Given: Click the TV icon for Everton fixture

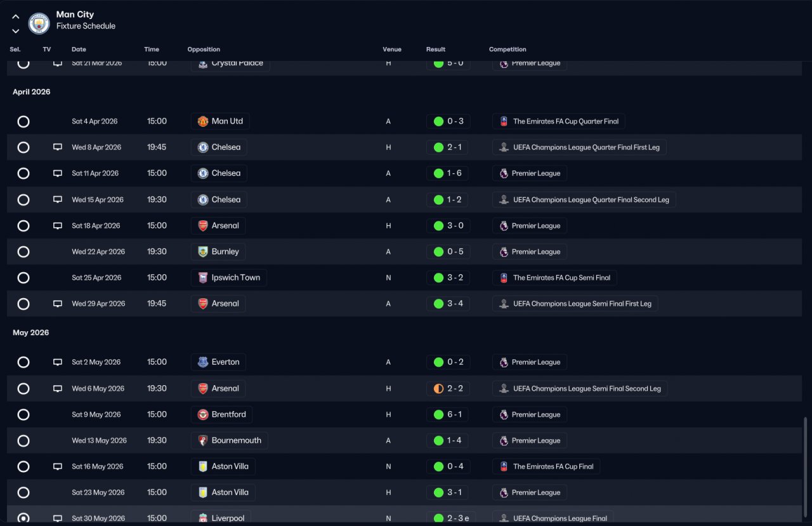Looking at the screenshot, I should pos(58,362).
